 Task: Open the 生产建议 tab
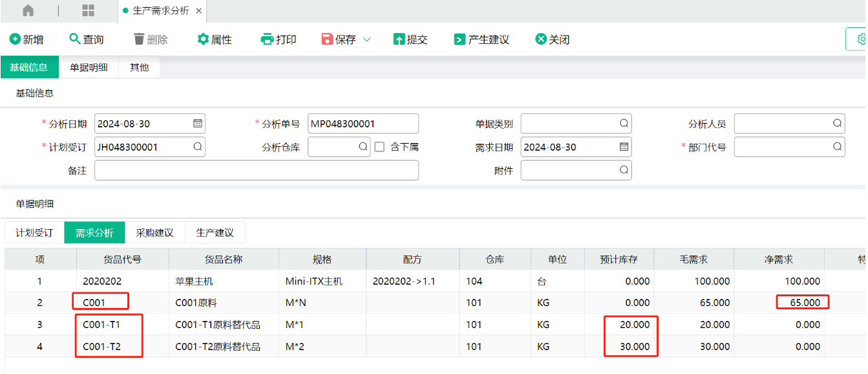pyautogui.click(x=215, y=233)
